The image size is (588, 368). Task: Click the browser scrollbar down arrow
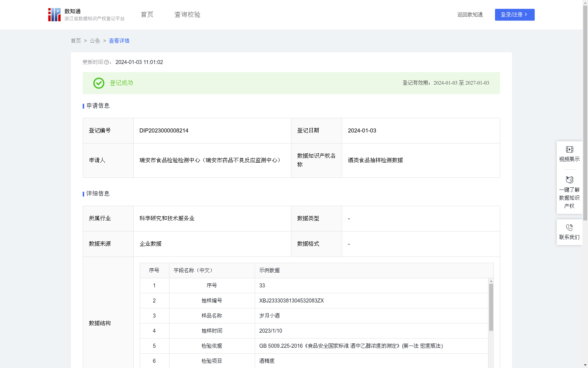pos(585,365)
